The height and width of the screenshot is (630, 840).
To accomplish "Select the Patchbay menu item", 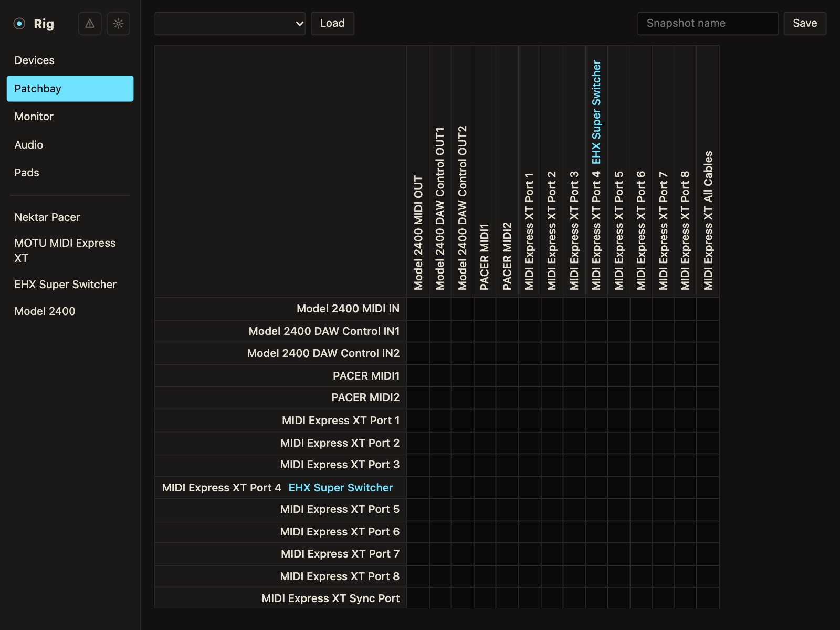I will [x=70, y=89].
